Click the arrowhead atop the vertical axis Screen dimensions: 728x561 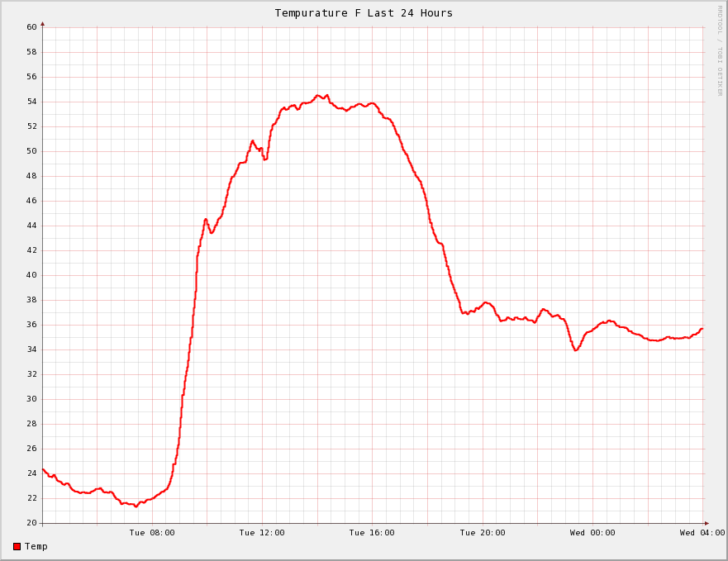[x=42, y=24]
